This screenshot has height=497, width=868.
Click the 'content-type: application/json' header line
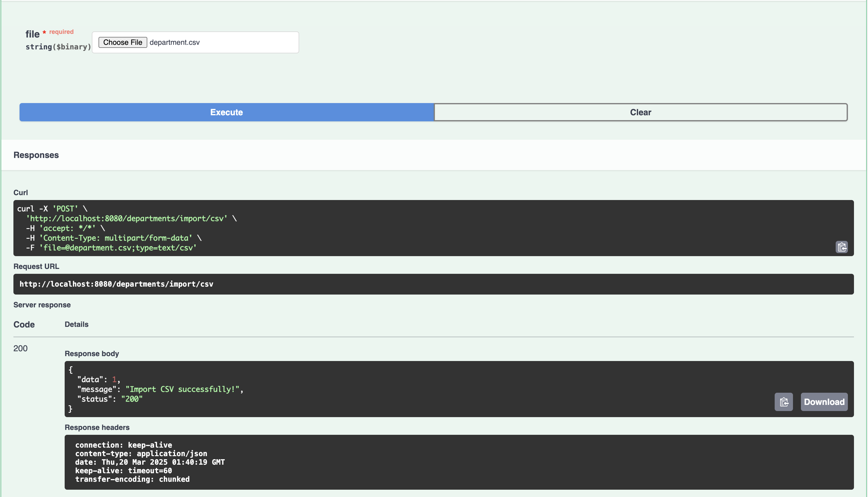pyautogui.click(x=141, y=453)
